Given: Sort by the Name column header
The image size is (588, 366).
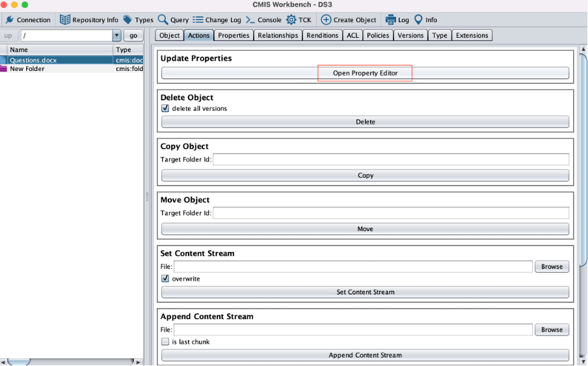Looking at the screenshot, I should tap(60, 49).
